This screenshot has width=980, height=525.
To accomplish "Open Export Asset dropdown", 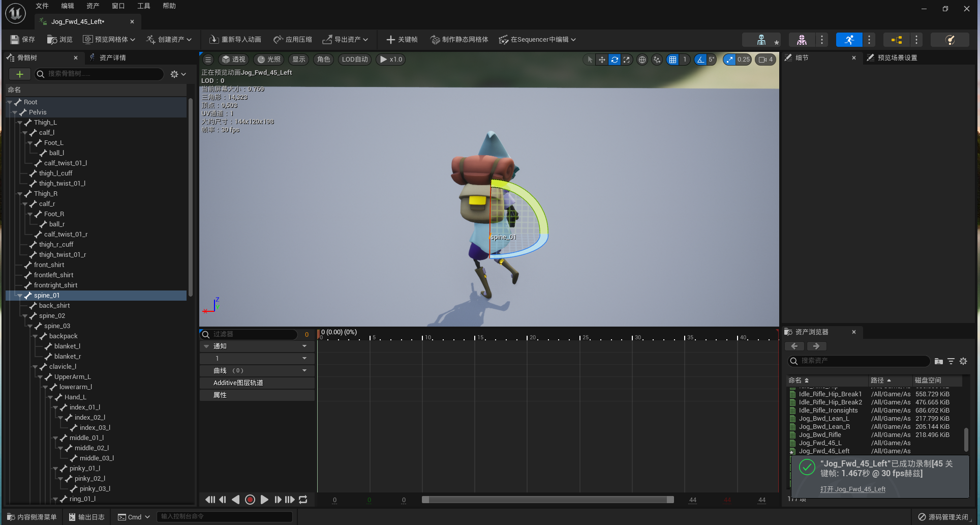I will 345,39.
